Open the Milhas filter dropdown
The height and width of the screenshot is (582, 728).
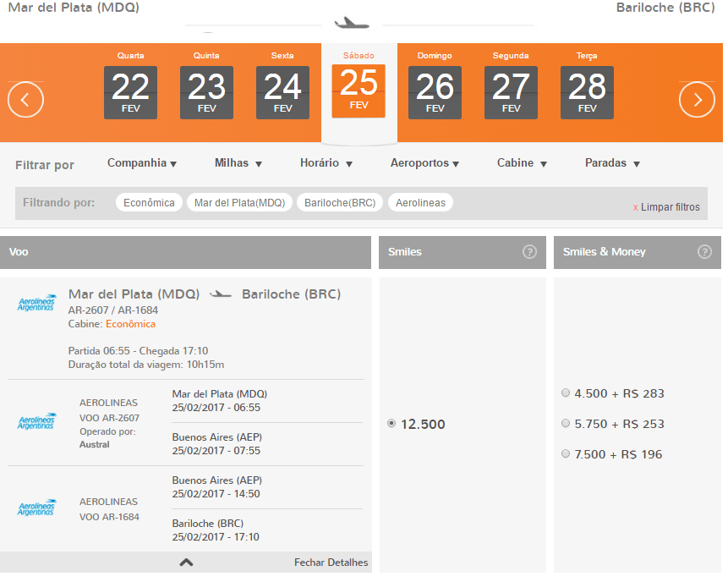coord(238,163)
